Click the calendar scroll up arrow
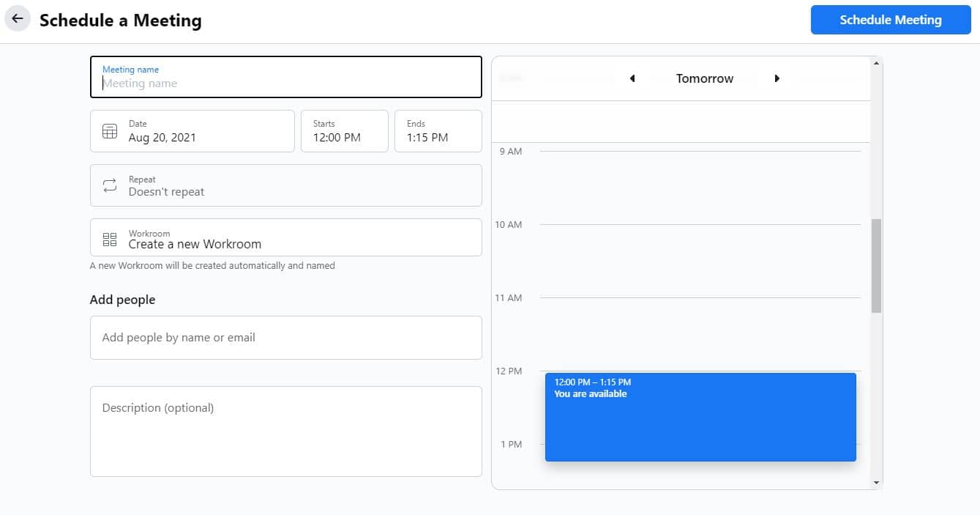 click(876, 63)
